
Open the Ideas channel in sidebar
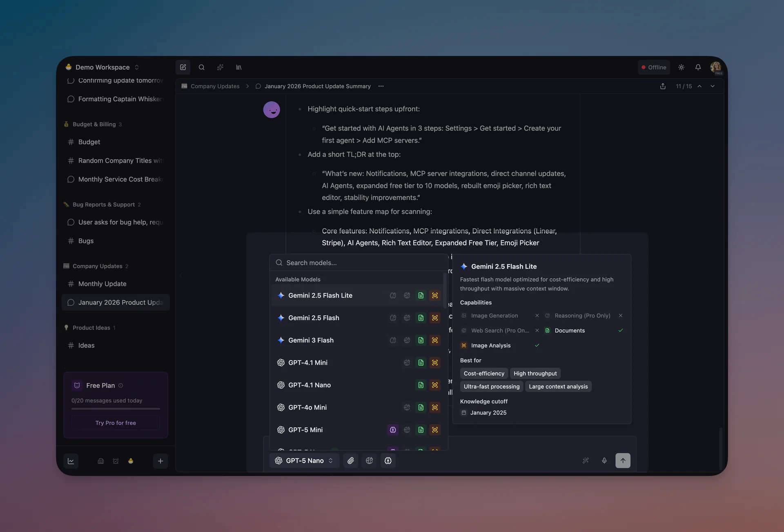(x=116, y=345)
